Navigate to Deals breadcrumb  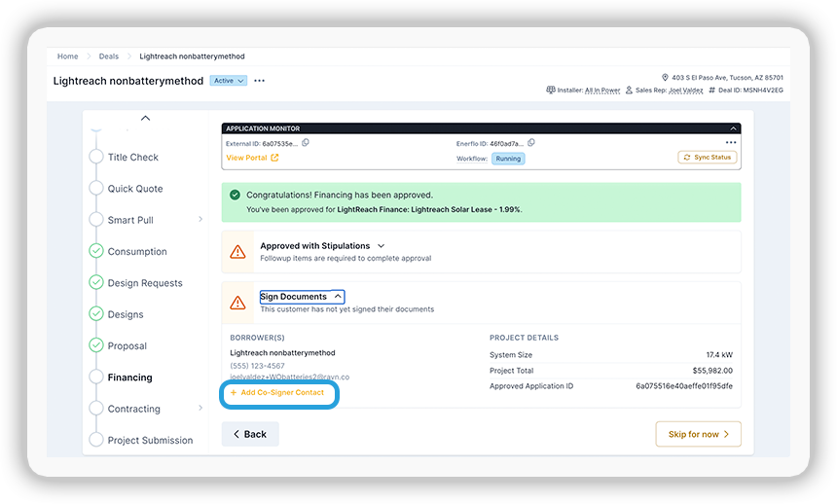(109, 56)
